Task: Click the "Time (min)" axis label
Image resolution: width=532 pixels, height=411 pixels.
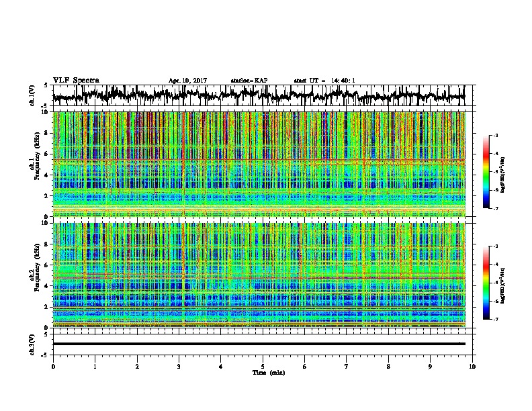Action: 269,373
